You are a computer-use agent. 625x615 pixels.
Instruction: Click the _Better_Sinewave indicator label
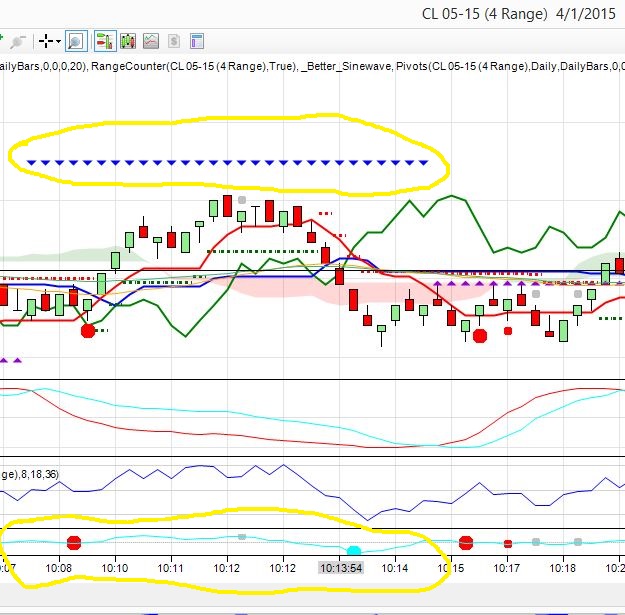point(346,66)
